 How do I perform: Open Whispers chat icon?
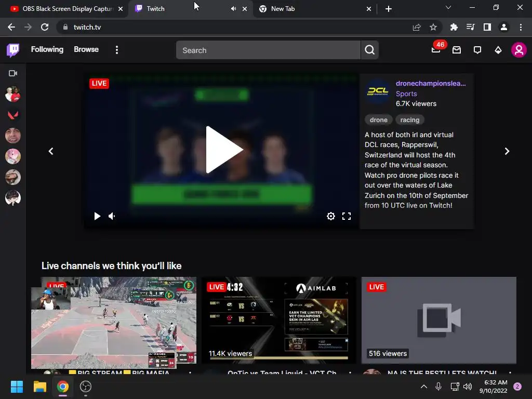pos(477,50)
